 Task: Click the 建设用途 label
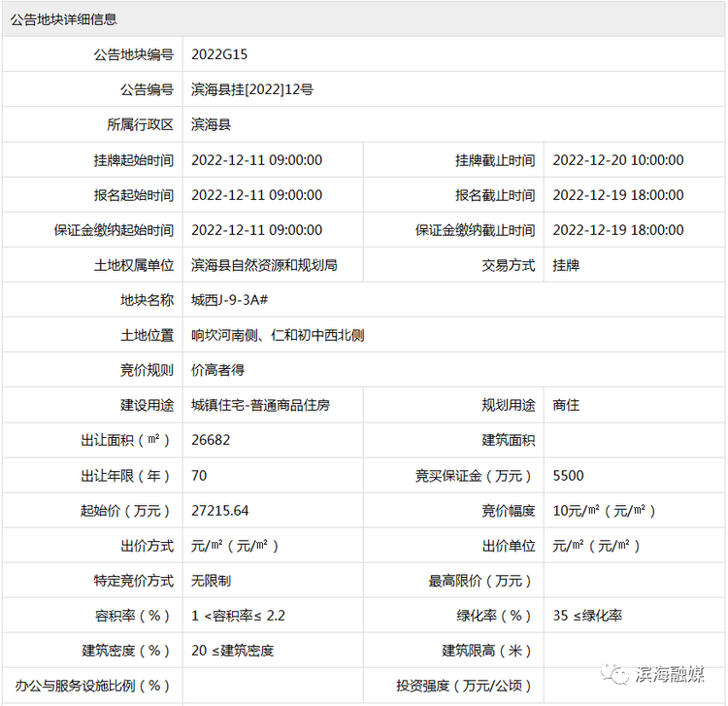148,405
